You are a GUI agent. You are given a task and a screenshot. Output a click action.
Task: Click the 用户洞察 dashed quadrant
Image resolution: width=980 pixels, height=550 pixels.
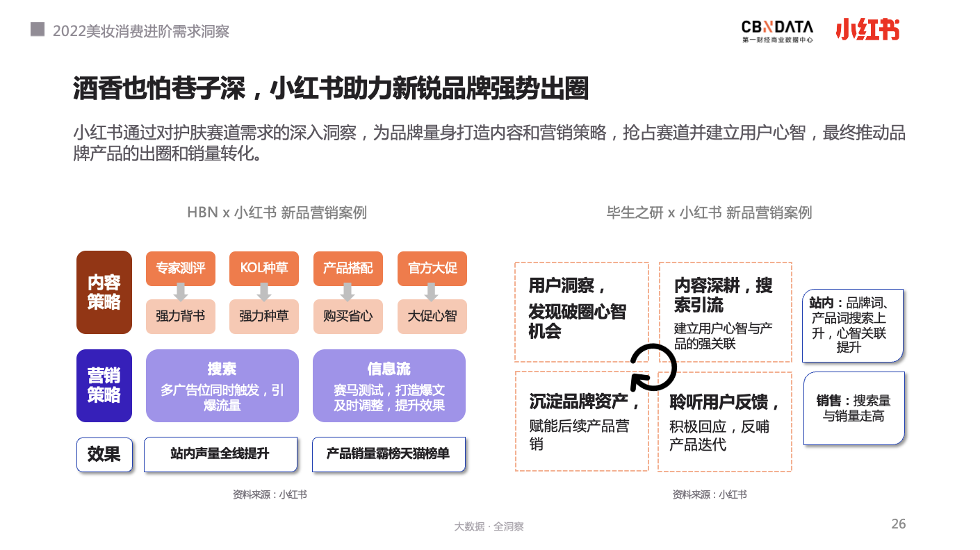582,312
